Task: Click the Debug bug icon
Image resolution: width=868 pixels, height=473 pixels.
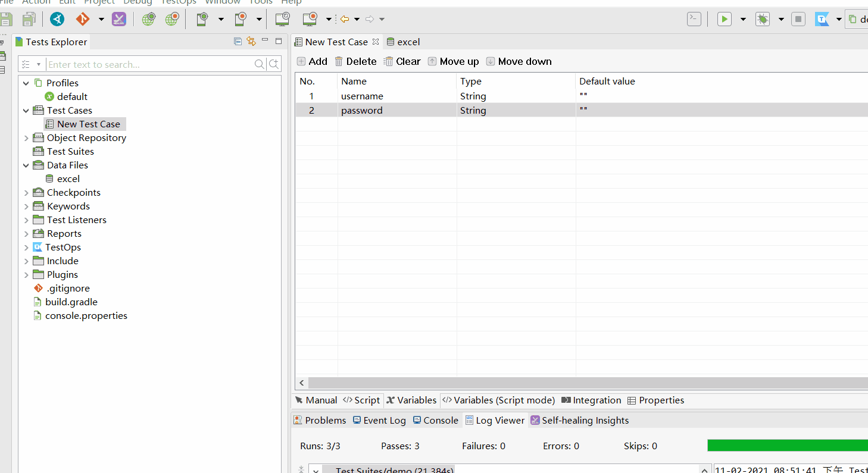Action: point(762,19)
